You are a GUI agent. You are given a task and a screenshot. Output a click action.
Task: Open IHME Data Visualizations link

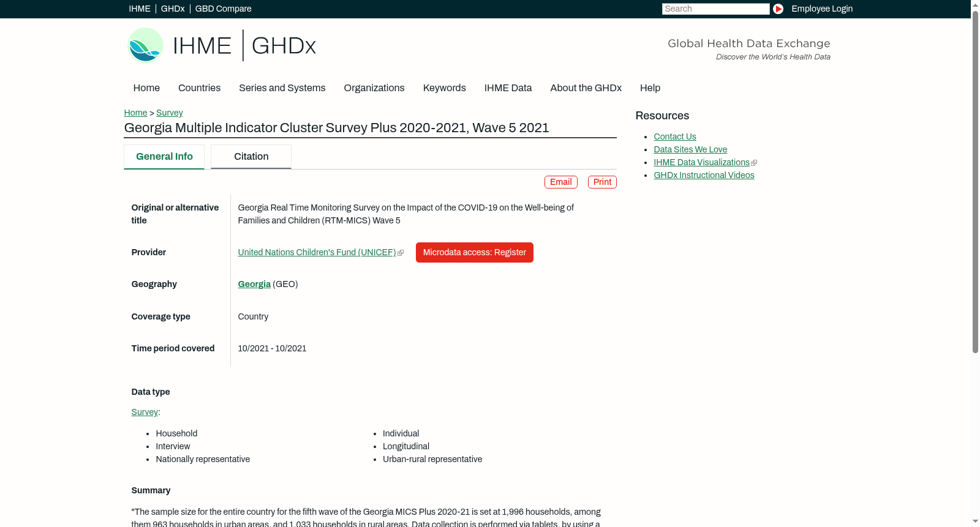701,163
